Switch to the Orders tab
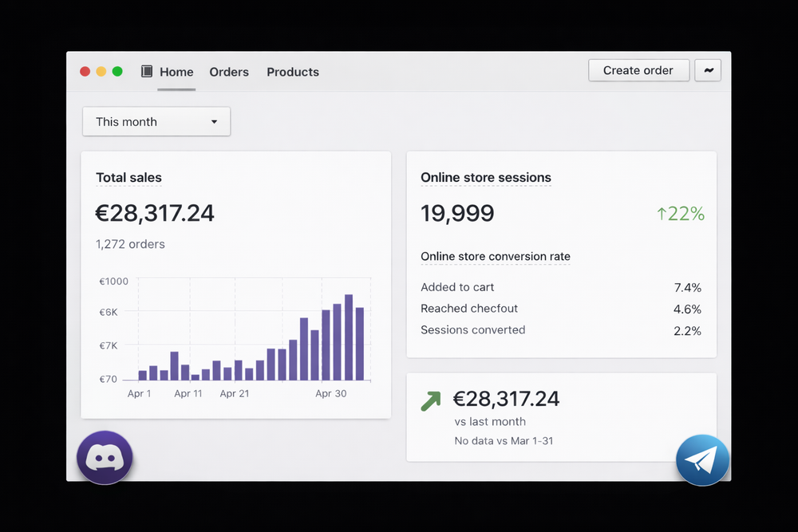This screenshot has height=532, width=798. tap(229, 72)
